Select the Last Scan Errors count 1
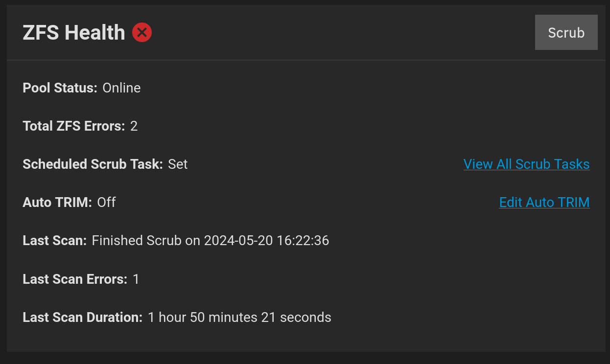Viewport: 610px width, 364px height. pyautogui.click(x=136, y=279)
